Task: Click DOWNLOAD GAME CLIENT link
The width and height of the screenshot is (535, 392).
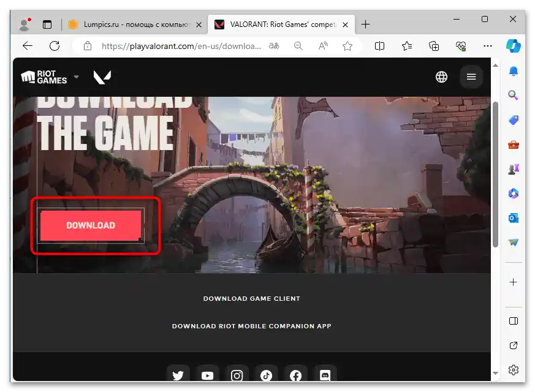Action: pyautogui.click(x=252, y=299)
